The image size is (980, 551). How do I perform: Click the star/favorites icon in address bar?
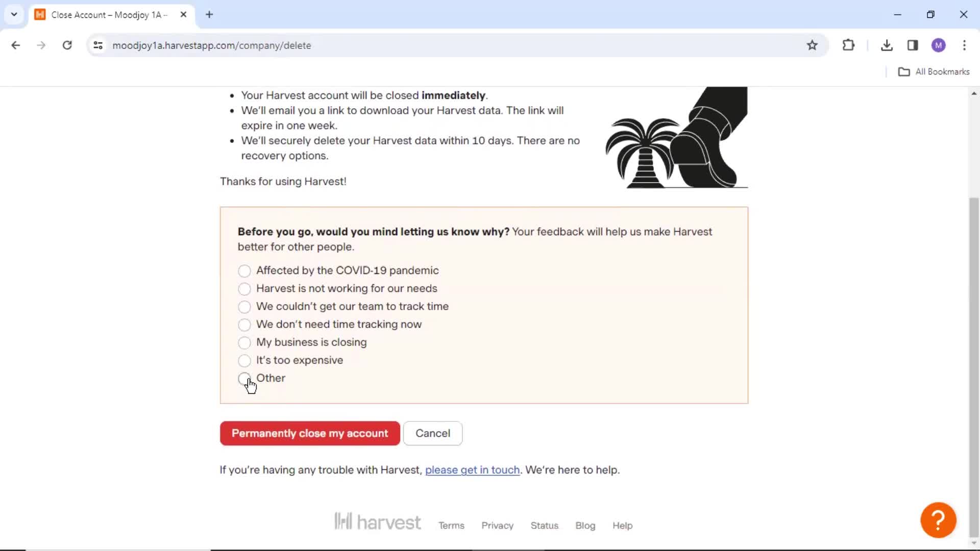point(813,45)
